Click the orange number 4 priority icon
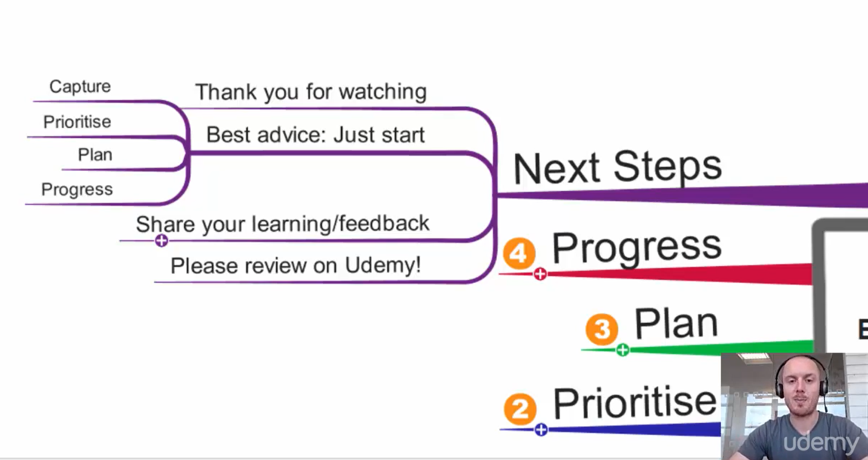Image resolution: width=868 pixels, height=460 pixels. click(x=519, y=253)
